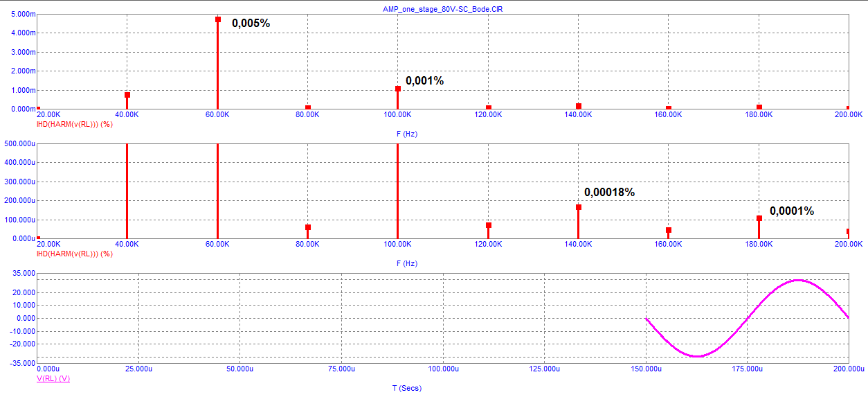Click the 100.000u time axis tick
Viewport: 868px width, 397px height.
tap(442, 369)
